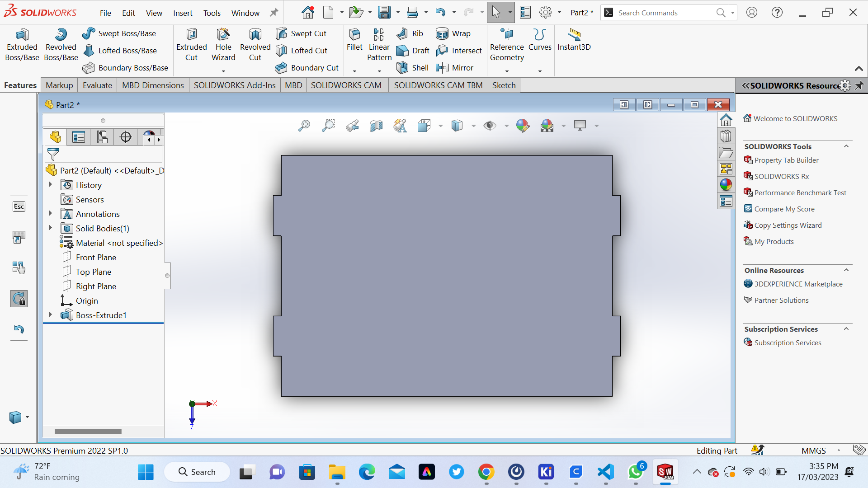868x488 pixels.
Task: Select the Revolved Boss/Base tool
Action: pyautogui.click(x=61, y=45)
